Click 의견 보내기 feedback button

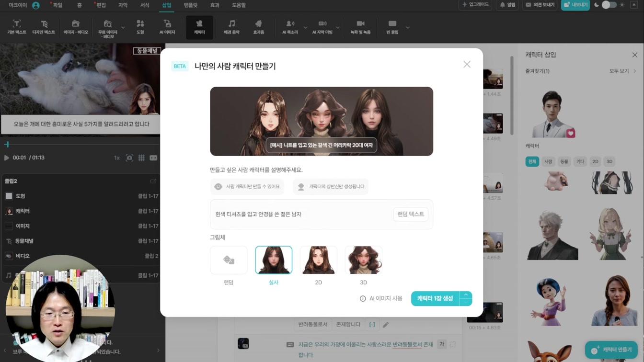pos(540,5)
